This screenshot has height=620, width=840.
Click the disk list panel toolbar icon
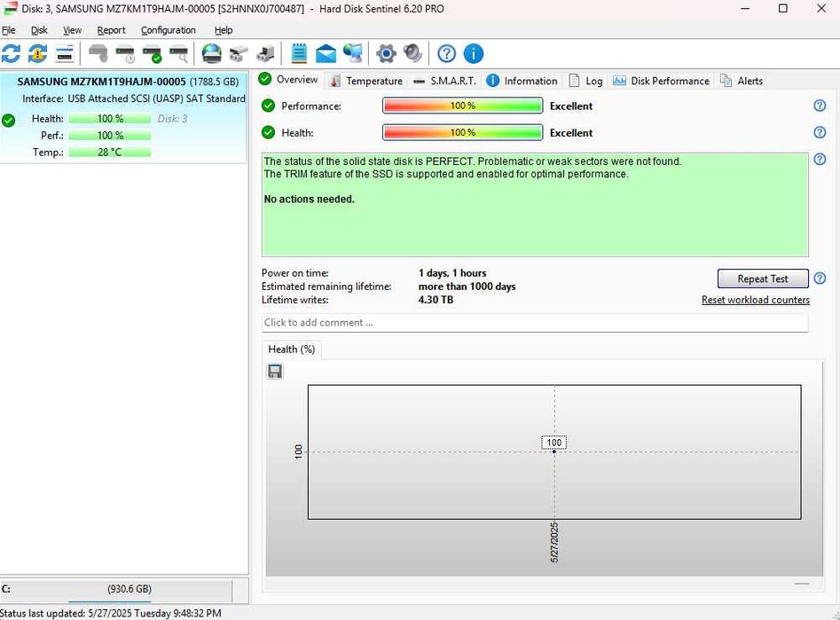[x=64, y=53]
